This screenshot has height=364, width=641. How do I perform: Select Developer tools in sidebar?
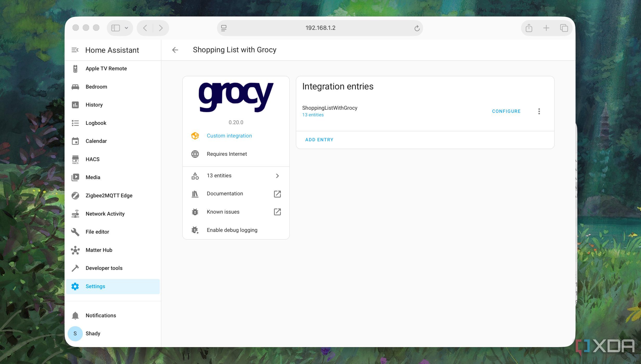click(113, 268)
